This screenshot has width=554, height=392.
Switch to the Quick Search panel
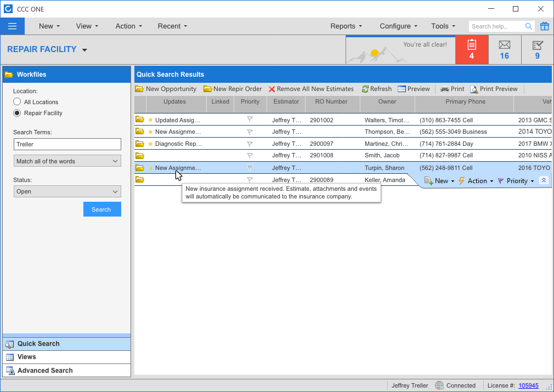(x=66, y=344)
